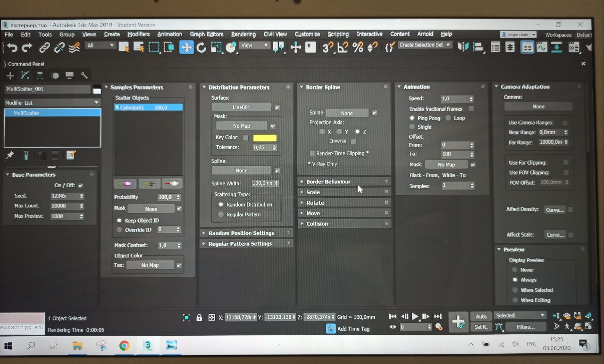This screenshot has height=364, width=604.
Task: Open the Modifiers menu
Action: click(139, 34)
